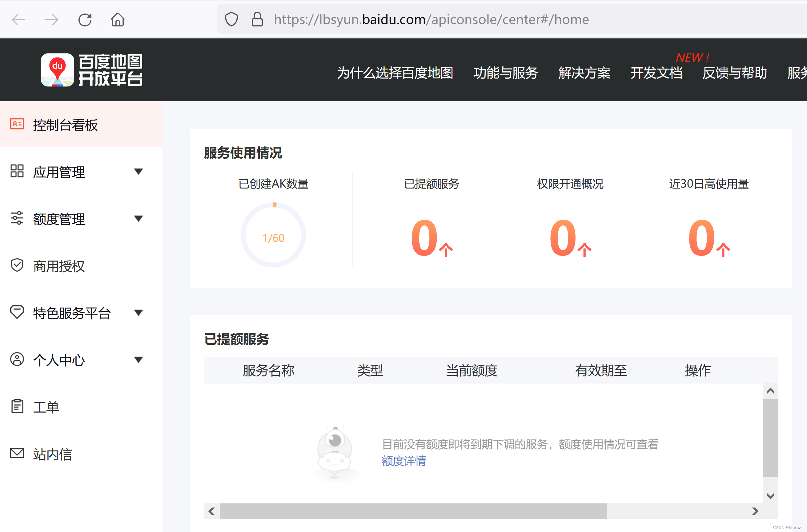Viewport: 807px width, 532px height.
Task: Click the shield icon in the address bar
Action: [x=231, y=19]
